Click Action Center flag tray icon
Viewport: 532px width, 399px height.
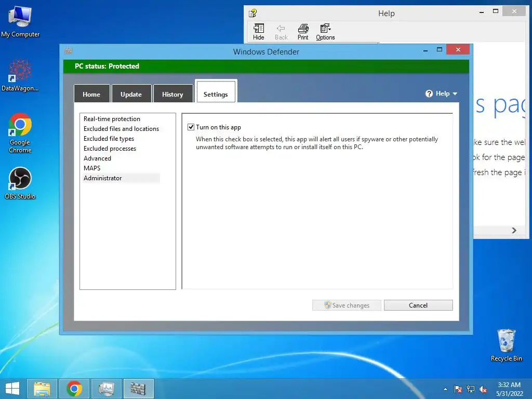(x=458, y=389)
